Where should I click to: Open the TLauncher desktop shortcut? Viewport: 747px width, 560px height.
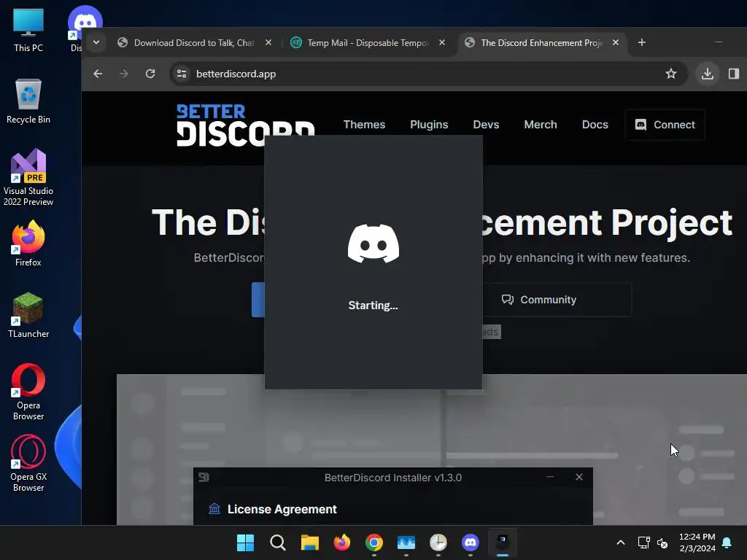(x=28, y=315)
